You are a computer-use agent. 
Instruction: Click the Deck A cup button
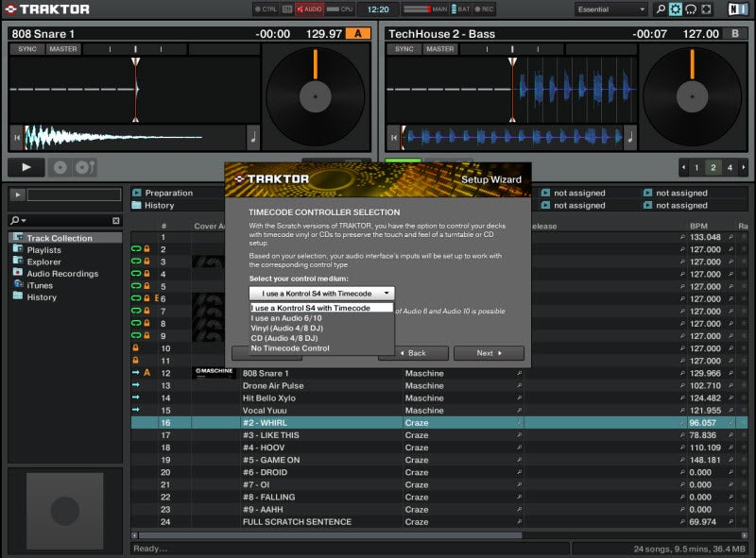tap(85, 167)
